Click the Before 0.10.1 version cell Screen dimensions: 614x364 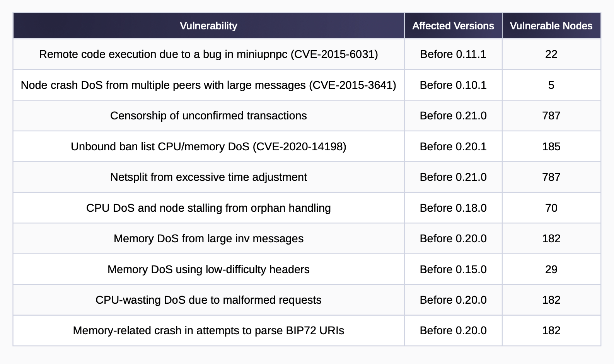[x=453, y=85]
